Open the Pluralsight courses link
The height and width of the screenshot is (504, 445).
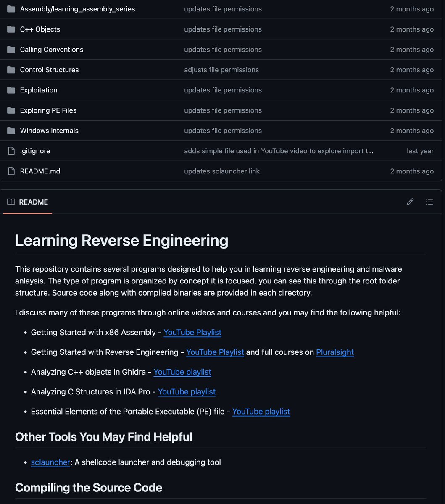(335, 352)
